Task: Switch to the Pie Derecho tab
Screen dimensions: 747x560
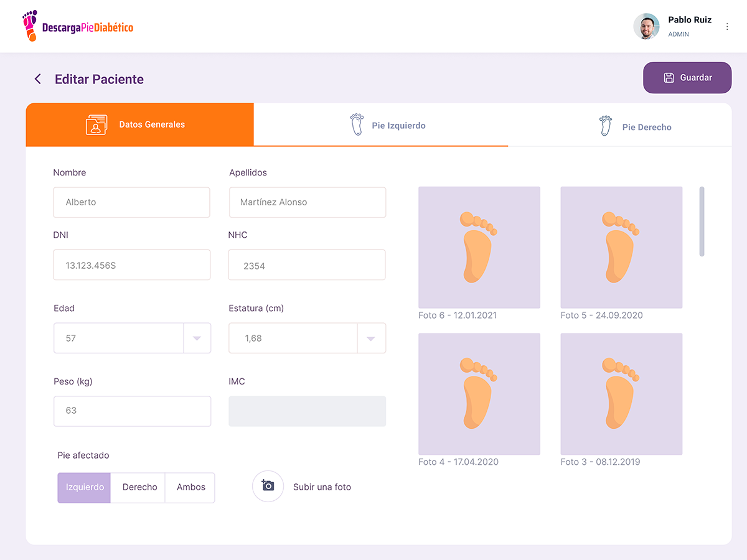Action: click(646, 127)
